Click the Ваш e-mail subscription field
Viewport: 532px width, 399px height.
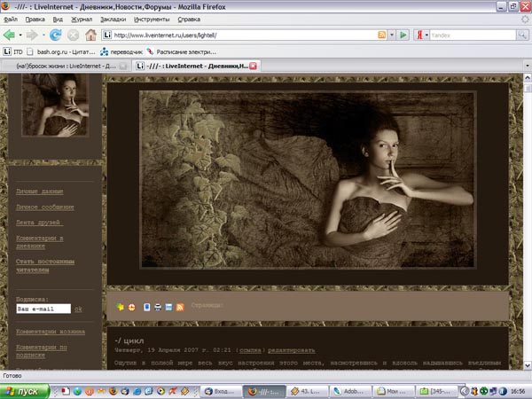click(43, 309)
